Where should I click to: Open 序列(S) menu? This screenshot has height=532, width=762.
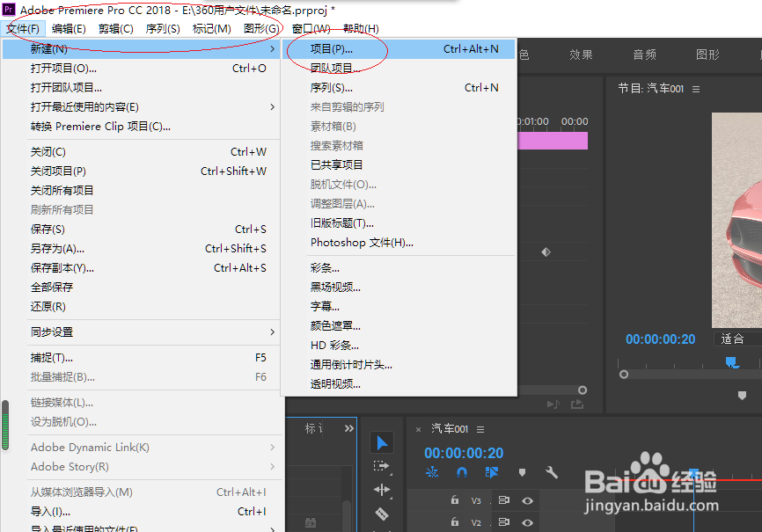coord(163,29)
